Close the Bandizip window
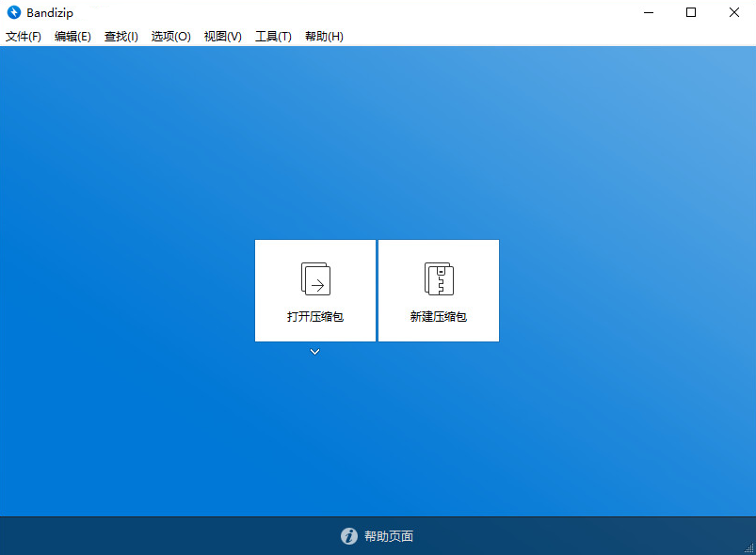 click(x=733, y=12)
